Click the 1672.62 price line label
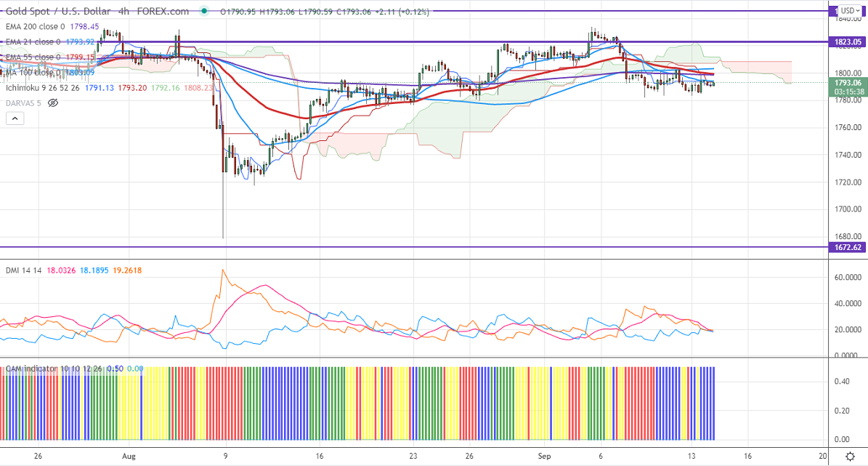Viewport: 868px width, 466px height. [x=848, y=247]
